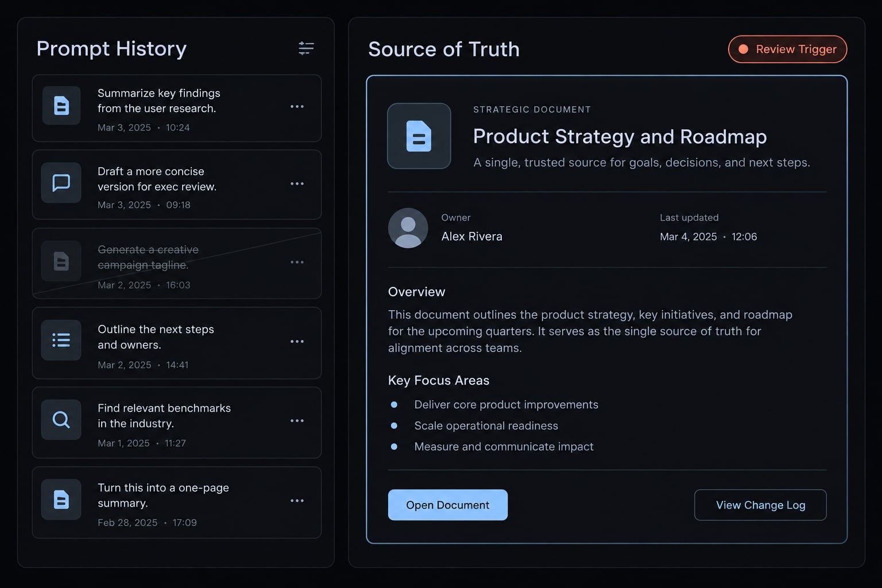Screen dimensions: 882x588
Task: Click 'Scale operational readiness' focus area
Action: point(486,425)
